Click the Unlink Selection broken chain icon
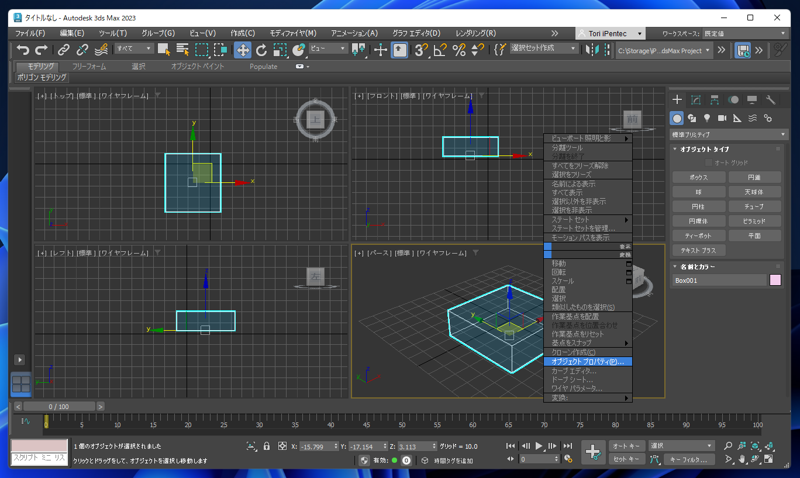800x478 pixels. (82, 49)
